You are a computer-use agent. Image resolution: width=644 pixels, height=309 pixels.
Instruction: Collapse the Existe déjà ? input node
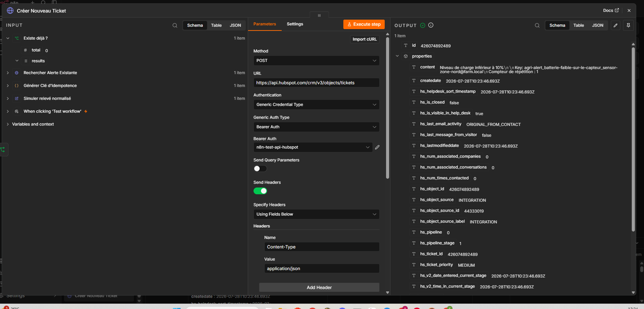(8, 38)
